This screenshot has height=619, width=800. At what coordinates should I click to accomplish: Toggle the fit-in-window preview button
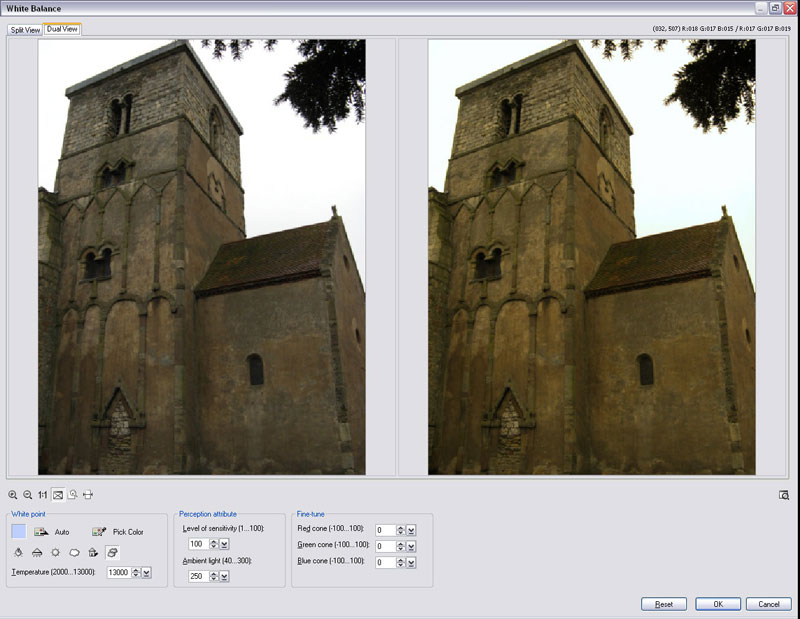(58, 494)
